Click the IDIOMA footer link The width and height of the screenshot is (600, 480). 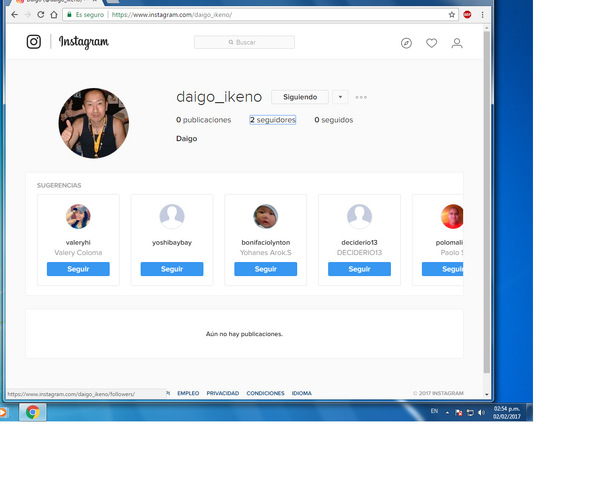[302, 393]
